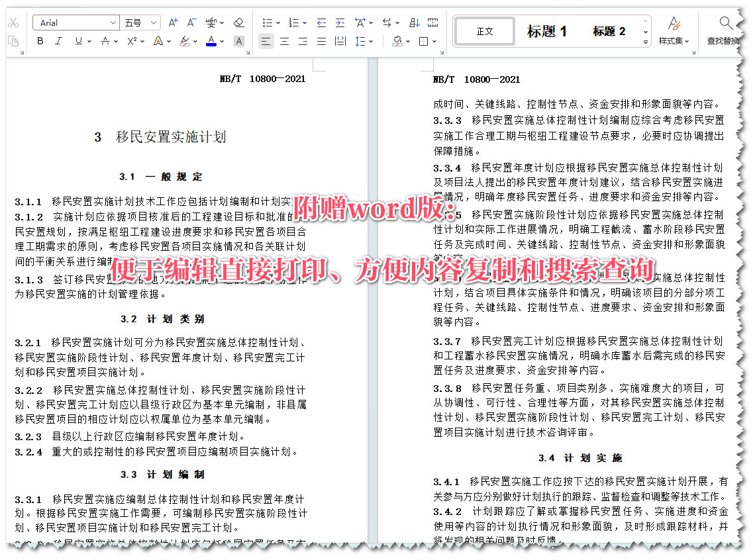Apply a bulleted list

point(266,23)
